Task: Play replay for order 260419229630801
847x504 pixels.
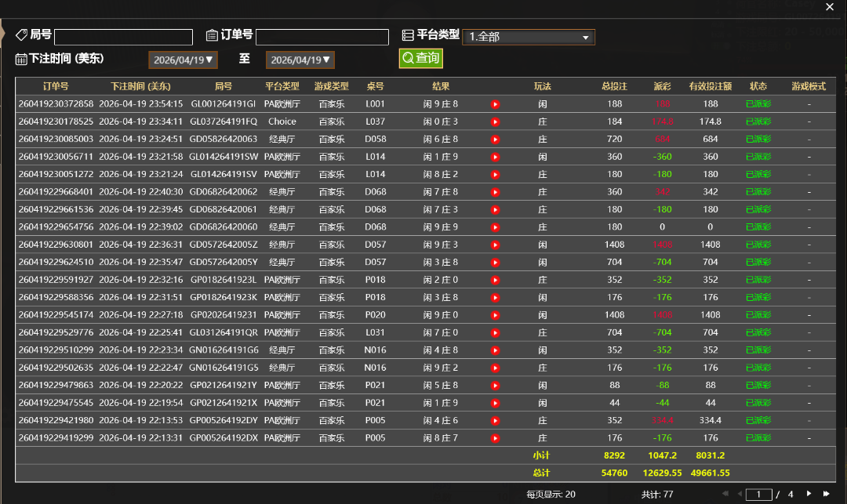Action: tap(495, 245)
